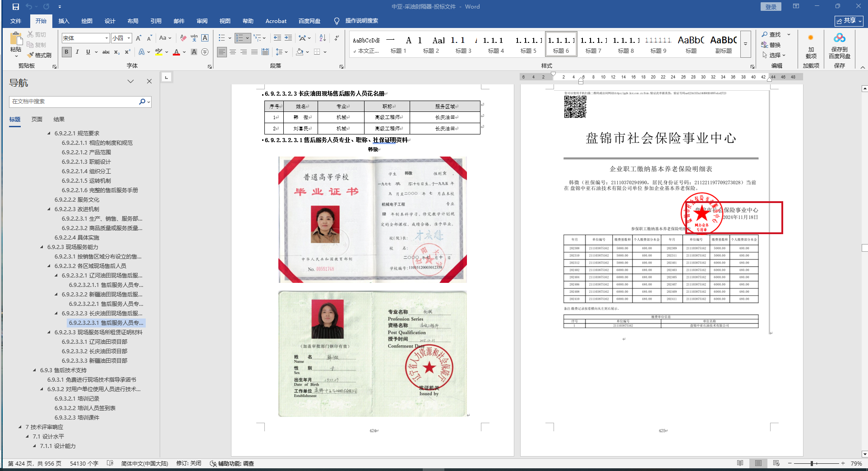Show paragraph marks icon
This screenshot has width=868, height=471.
tap(337, 38)
